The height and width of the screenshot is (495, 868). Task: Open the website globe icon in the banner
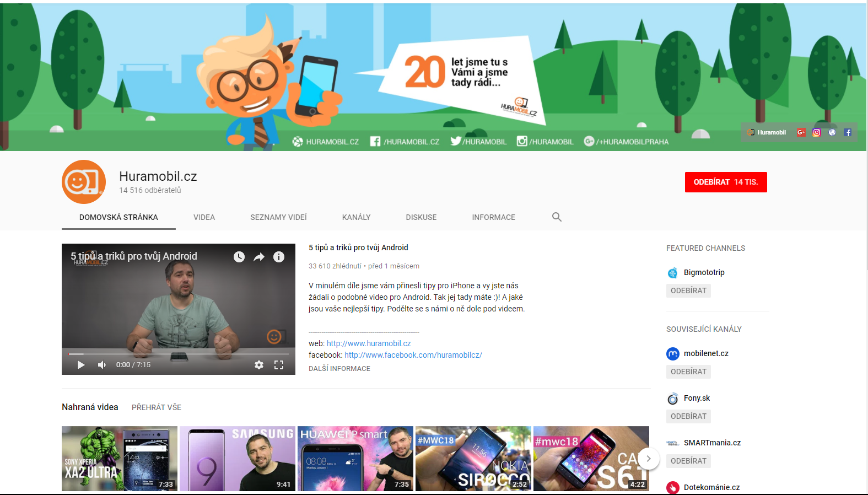832,132
